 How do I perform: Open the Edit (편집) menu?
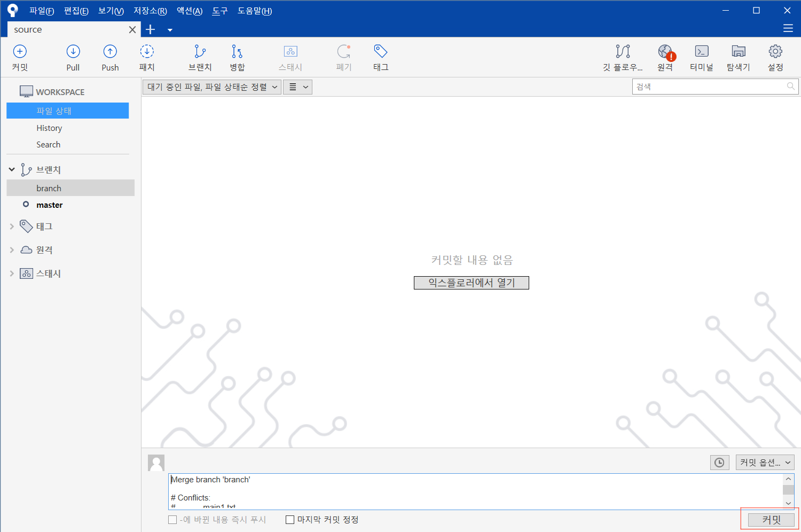[x=76, y=11]
